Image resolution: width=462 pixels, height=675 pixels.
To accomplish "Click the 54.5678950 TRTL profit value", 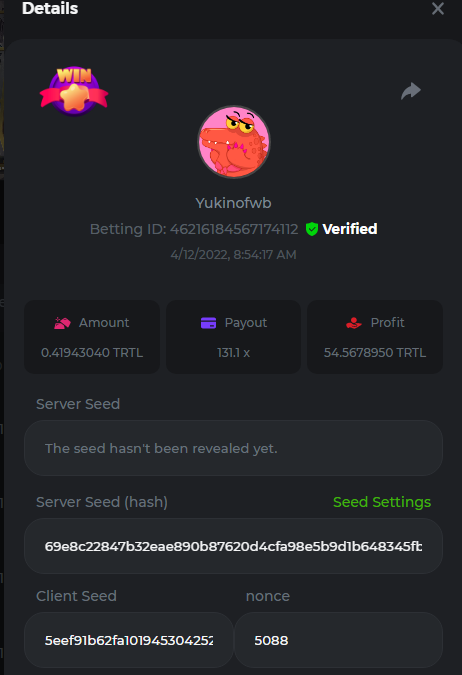I will coord(375,353).
